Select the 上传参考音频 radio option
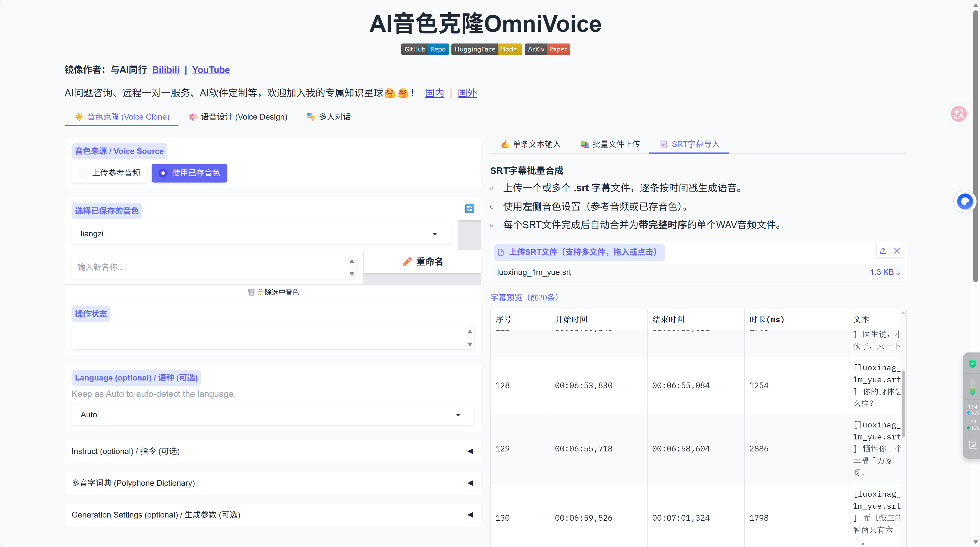Viewport: 980px width, 547px height. [109, 173]
